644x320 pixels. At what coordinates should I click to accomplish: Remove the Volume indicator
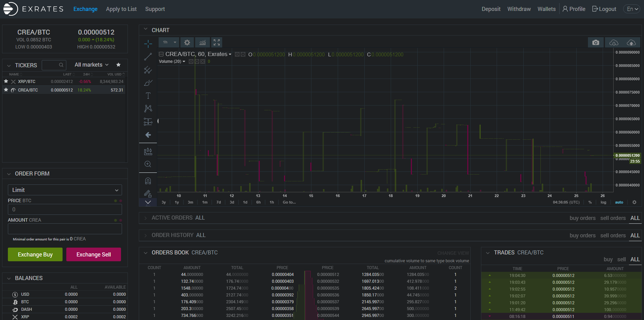[203, 61]
